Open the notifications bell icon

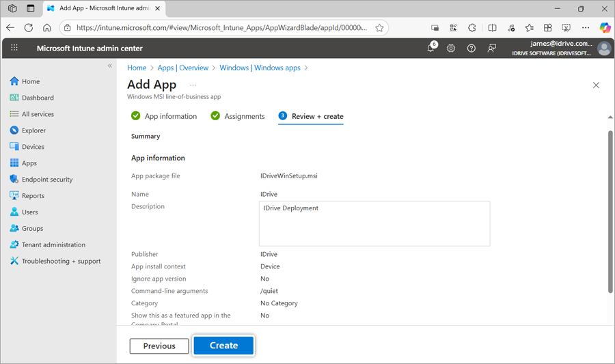click(430, 48)
